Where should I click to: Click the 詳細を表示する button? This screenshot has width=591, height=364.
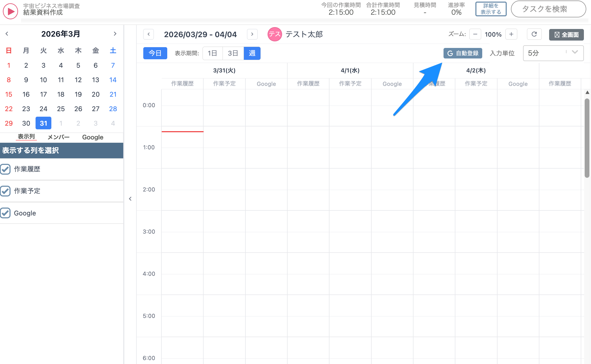(x=491, y=9)
